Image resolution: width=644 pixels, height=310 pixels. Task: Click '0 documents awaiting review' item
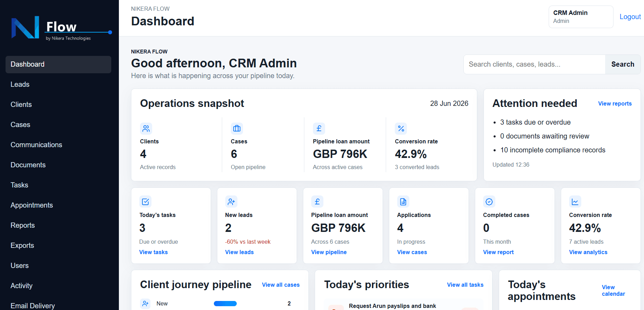coord(545,136)
